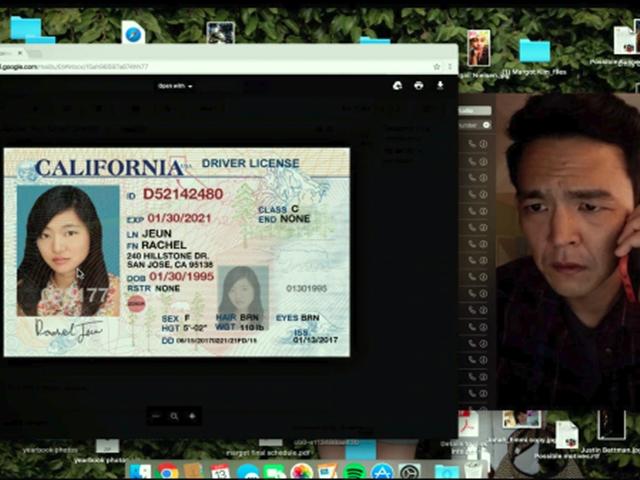The height and width of the screenshot is (480, 640).
Task: Bookmark page with the star icon
Action: point(436,66)
